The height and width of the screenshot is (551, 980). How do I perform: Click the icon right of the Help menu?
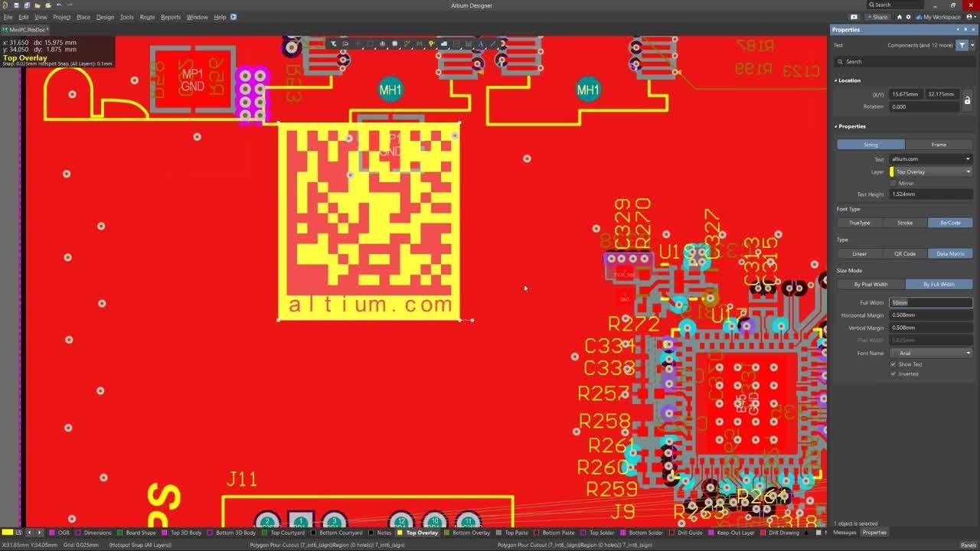point(234,17)
